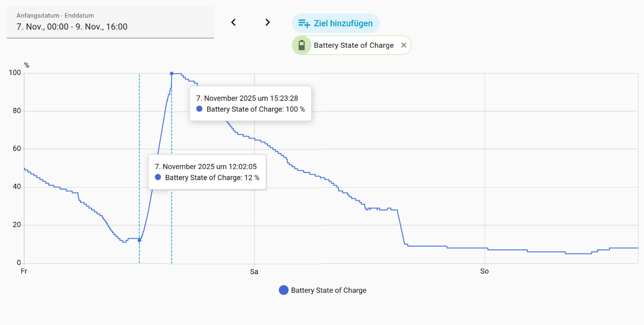The image size is (644, 325).
Task: Select the Battery State of Charge chip label
Action: 353,45
